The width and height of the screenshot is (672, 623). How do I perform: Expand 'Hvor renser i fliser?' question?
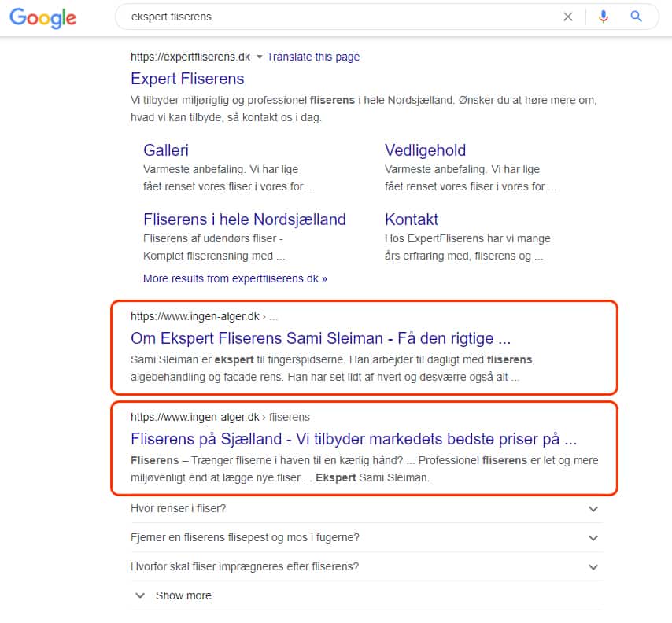pyautogui.click(x=593, y=509)
